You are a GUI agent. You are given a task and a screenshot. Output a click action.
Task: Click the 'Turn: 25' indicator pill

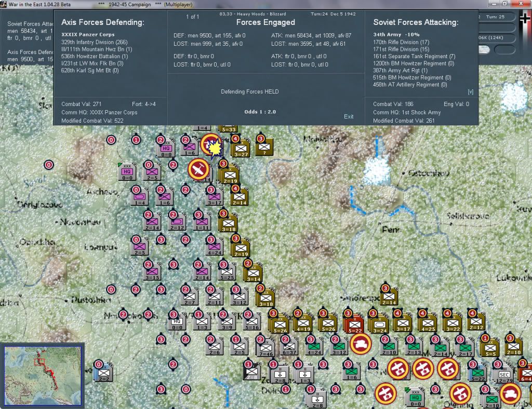(496, 17)
